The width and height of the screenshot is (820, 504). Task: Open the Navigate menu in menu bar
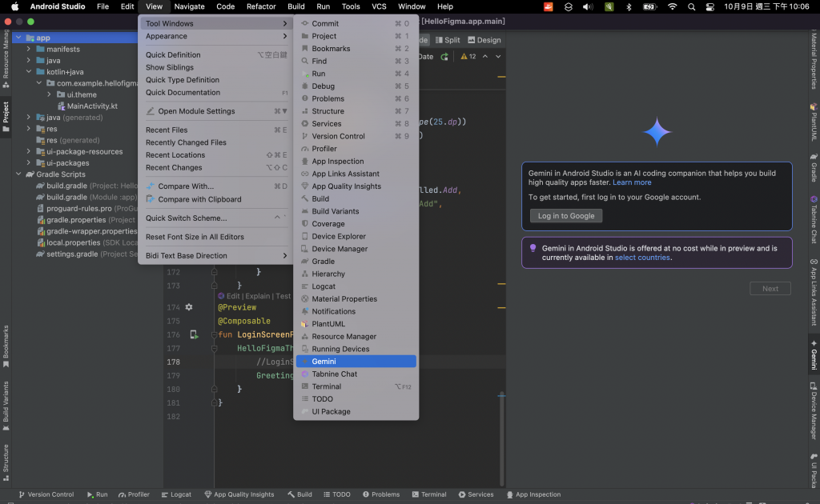pyautogui.click(x=189, y=6)
